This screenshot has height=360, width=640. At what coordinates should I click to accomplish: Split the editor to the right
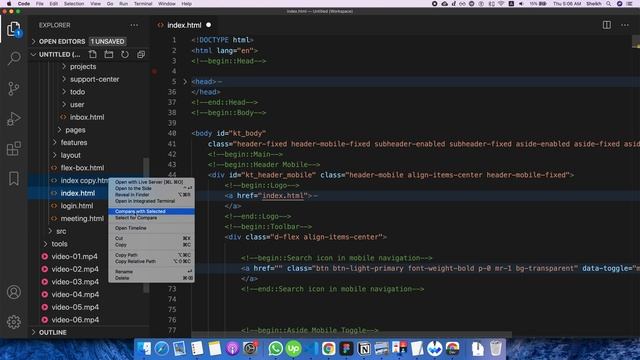(x=607, y=25)
